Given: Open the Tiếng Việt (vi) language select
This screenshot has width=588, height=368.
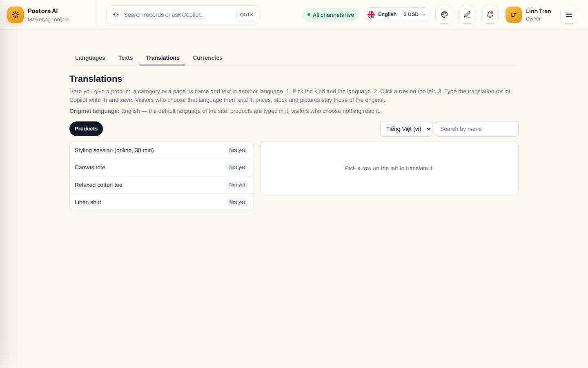Looking at the screenshot, I should [x=406, y=129].
